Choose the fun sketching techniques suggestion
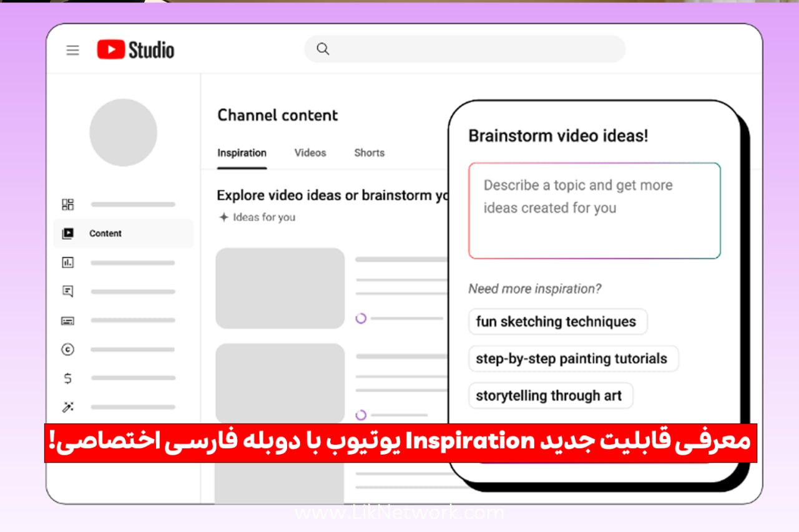Image resolution: width=799 pixels, height=532 pixels. point(557,322)
